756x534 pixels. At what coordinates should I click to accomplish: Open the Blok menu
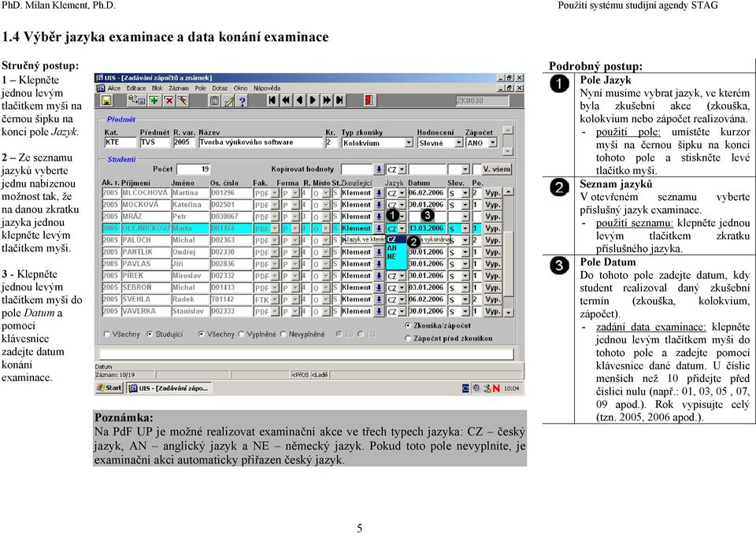(157, 88)
